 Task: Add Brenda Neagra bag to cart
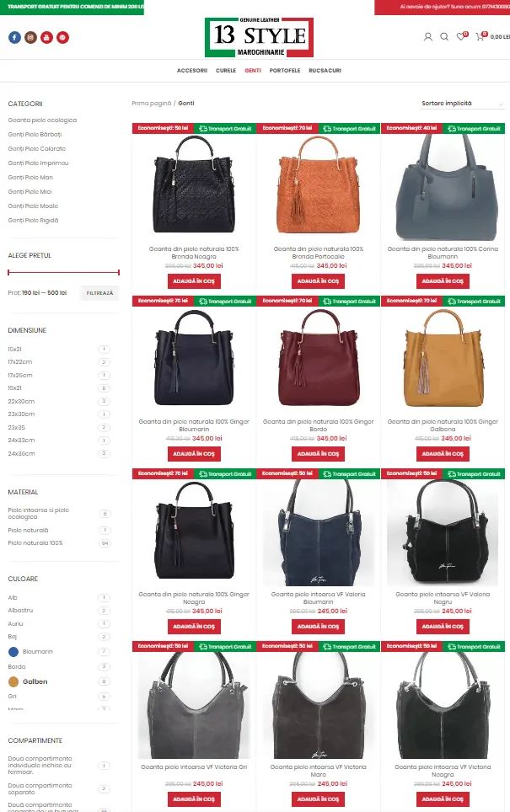194,281
